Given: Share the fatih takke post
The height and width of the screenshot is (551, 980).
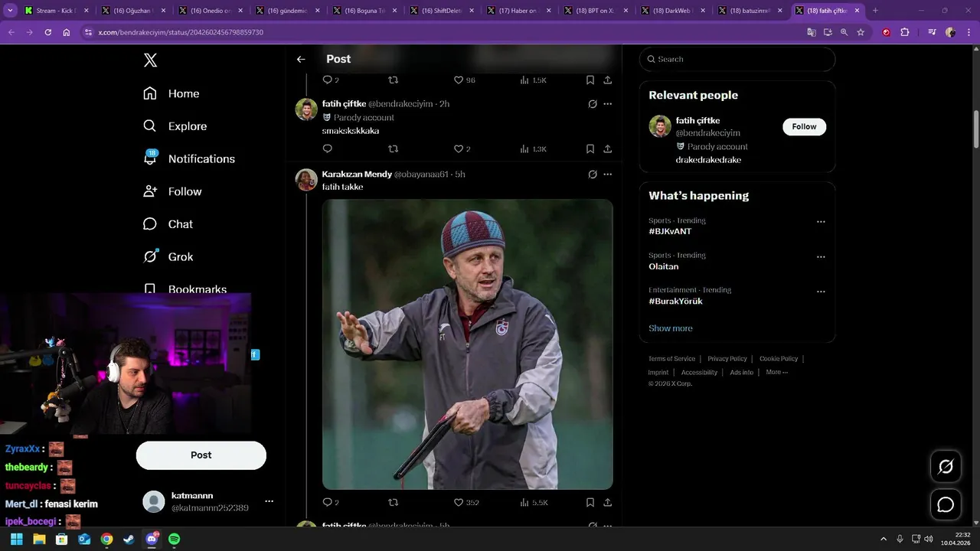Looking at the screenshot, I should click(x=607, y=503).
